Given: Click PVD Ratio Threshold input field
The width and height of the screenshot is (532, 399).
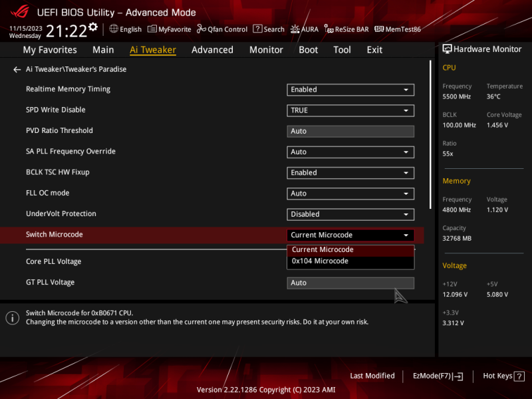Looking at the screenshot, I should 350,131.
